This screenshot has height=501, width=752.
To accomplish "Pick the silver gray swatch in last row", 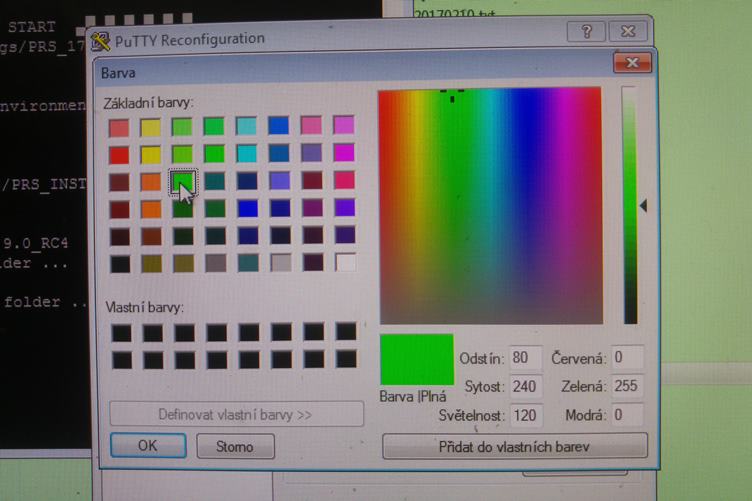I will [x=281, y=263].
